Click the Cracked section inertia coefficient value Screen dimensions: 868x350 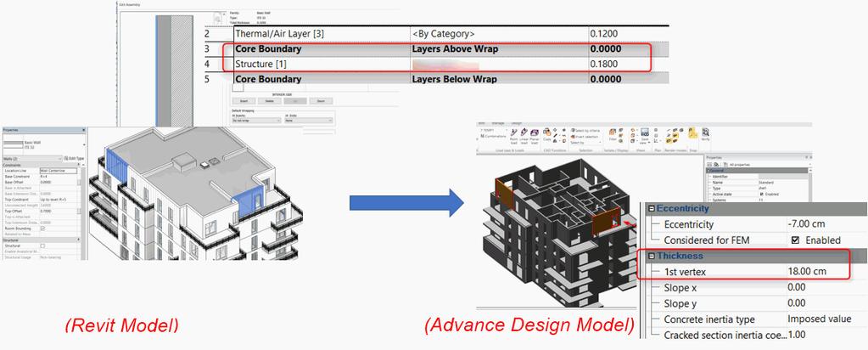click(x=797, y=335)
